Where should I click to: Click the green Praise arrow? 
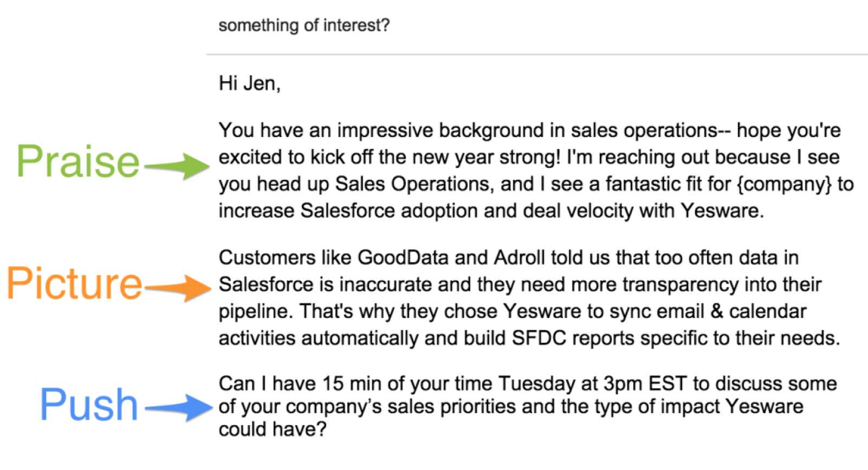[x=177, y=166]
